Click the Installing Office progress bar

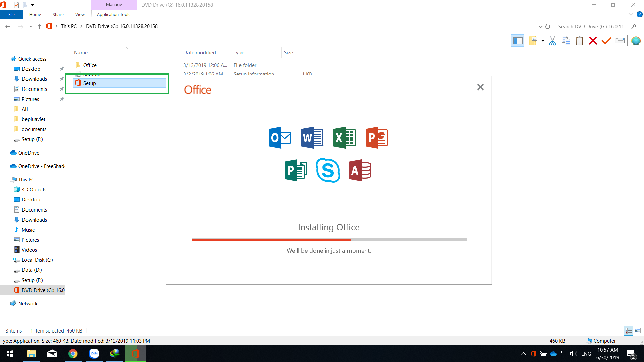pyautogui.click(x=329, y=240)
